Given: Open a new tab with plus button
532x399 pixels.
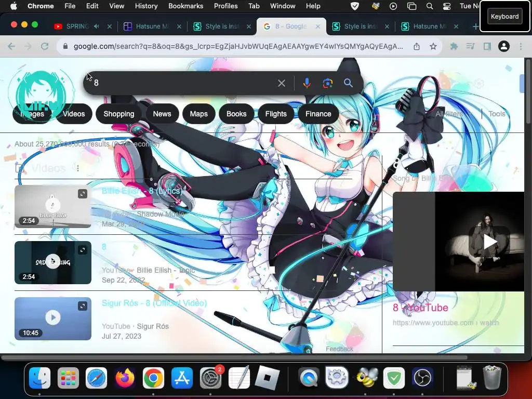Looking at the screenshot, I should point(475,26).
